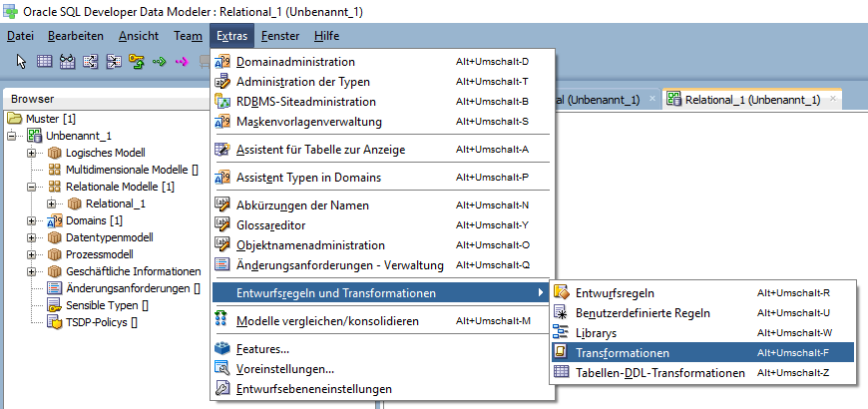Click the Librarys submenu icon

pos(562,332)
